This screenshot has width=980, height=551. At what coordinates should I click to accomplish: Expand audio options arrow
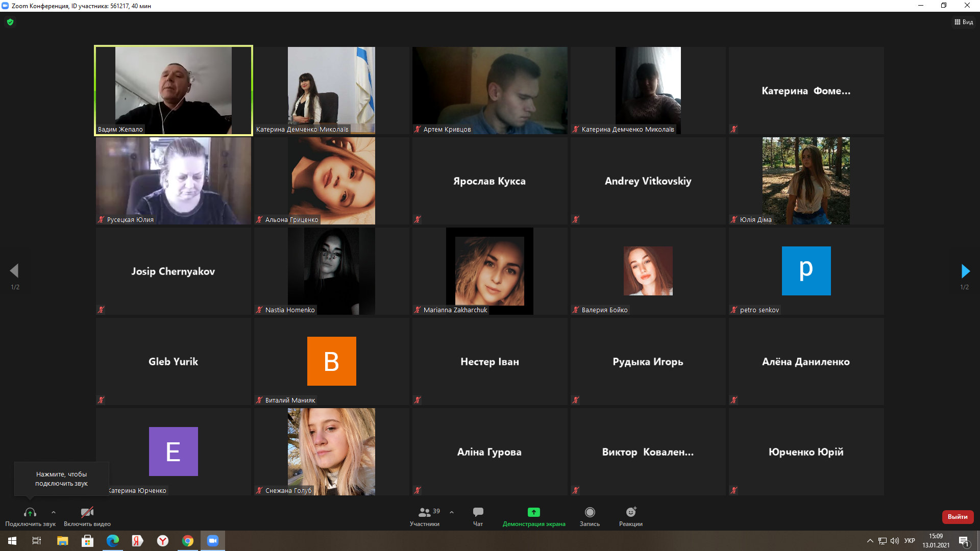point(54,512)
